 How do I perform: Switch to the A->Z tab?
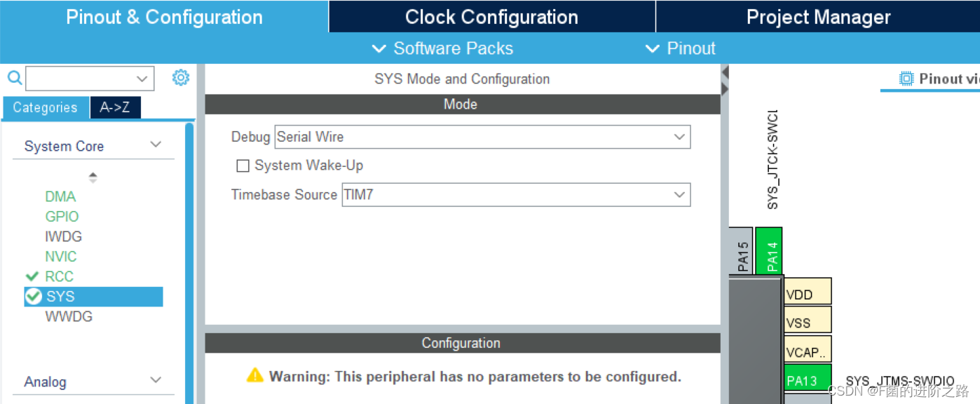coord(115,107)
